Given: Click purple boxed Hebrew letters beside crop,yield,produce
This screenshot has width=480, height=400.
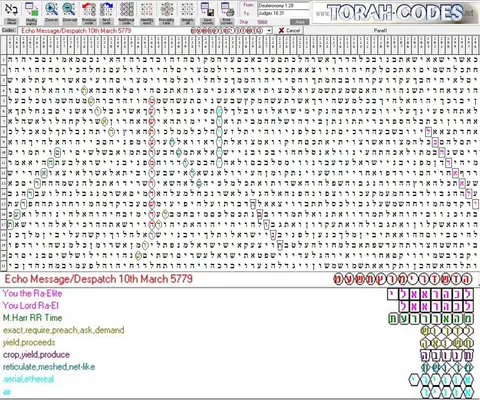Looking at the screenshot, I should pos(447,355).
